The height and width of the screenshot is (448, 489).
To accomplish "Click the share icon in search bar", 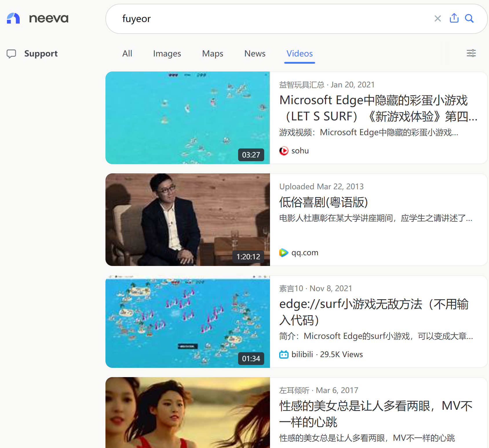I will (454, 18).
